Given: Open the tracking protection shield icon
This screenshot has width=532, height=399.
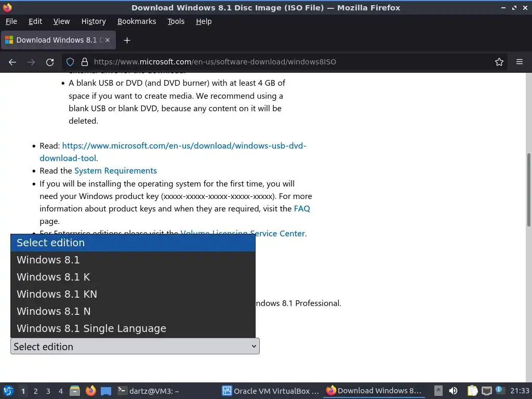Looking at the screenshot, I should (70, 62).
